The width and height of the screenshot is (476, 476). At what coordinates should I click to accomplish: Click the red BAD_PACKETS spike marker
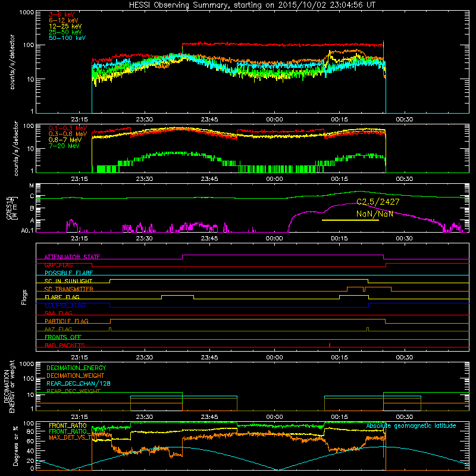pyautogui.click(x=330, y=345)
